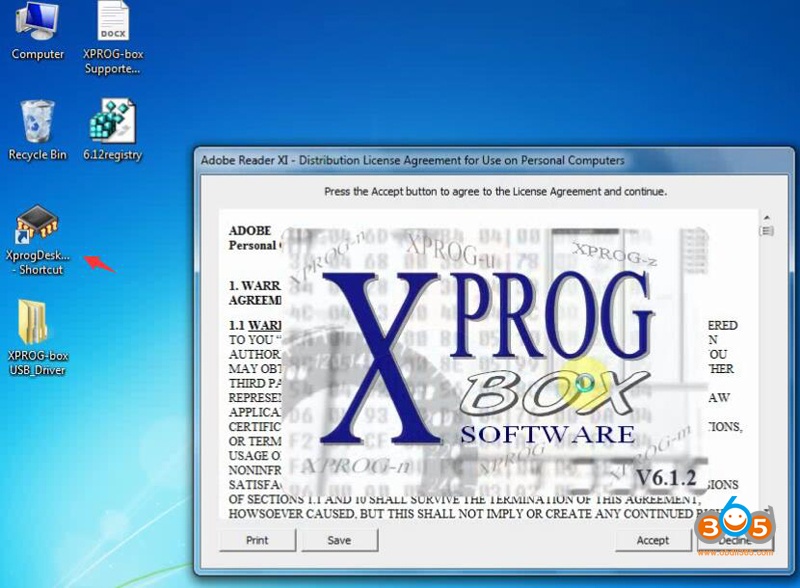Click the Save button in license dialog
The width and height of the screenshot is (800, 588).
click(x=339, y=540)
